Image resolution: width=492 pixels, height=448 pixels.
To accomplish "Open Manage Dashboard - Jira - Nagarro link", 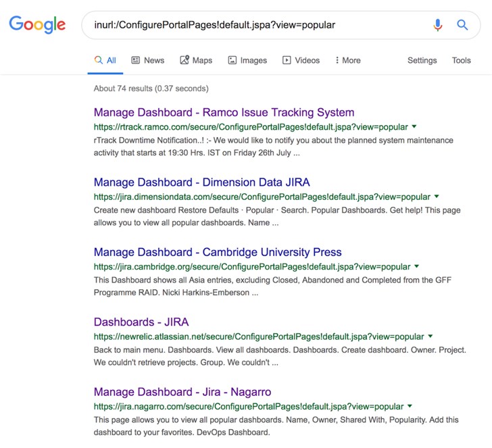I will 182,392.
